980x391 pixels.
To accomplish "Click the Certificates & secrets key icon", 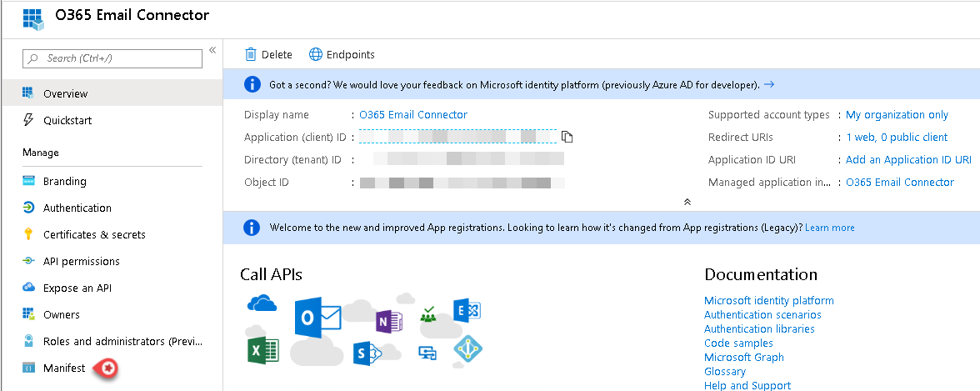I will [28, 234].
